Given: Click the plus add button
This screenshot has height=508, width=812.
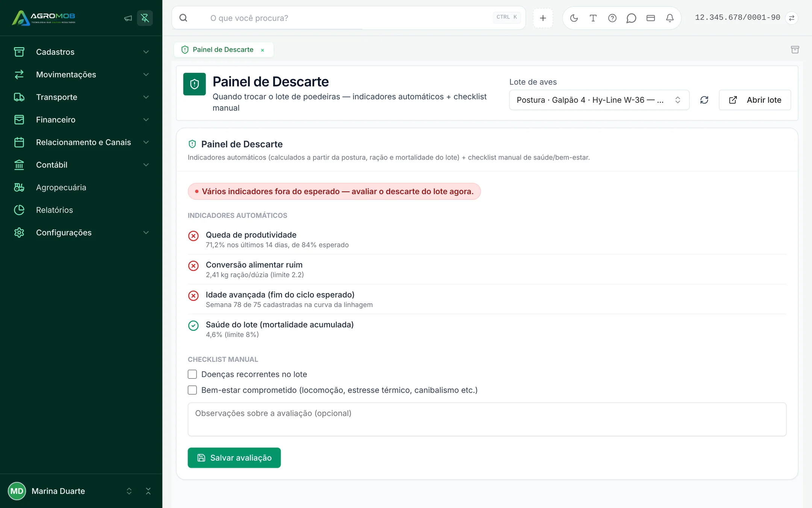Looking at the screenshot, I should [x=543, y=18].
